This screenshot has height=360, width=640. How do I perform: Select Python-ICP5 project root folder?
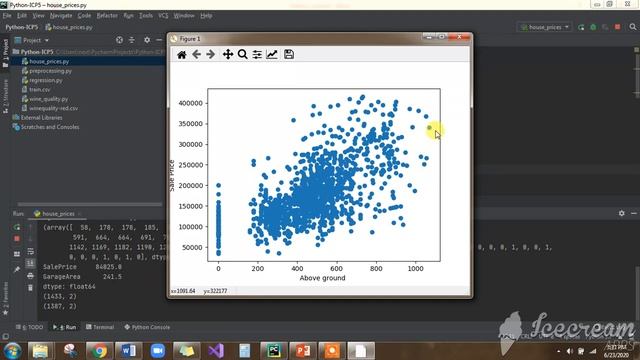37,52
